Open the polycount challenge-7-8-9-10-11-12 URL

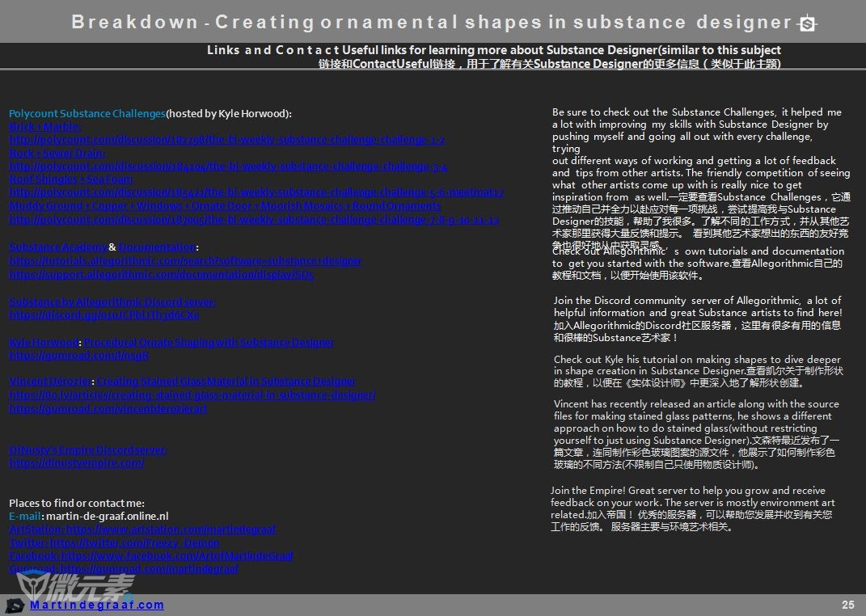[x=254, y=220]
